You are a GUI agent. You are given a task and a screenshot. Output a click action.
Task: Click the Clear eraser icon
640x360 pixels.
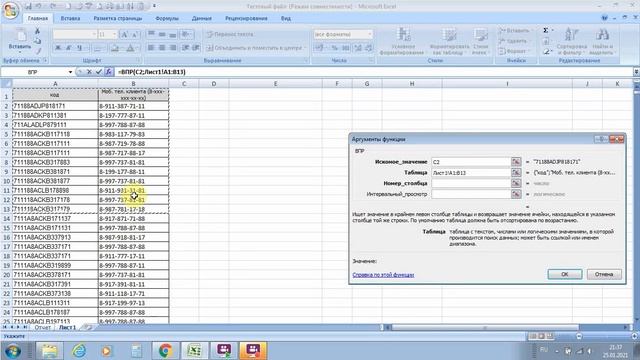coord(547,52)
